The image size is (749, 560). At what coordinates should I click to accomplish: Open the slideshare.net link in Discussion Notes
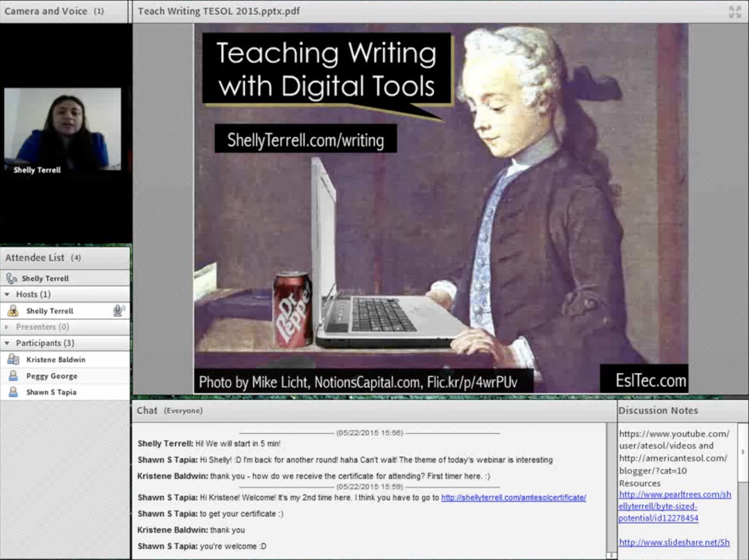[x=674, y=543]
